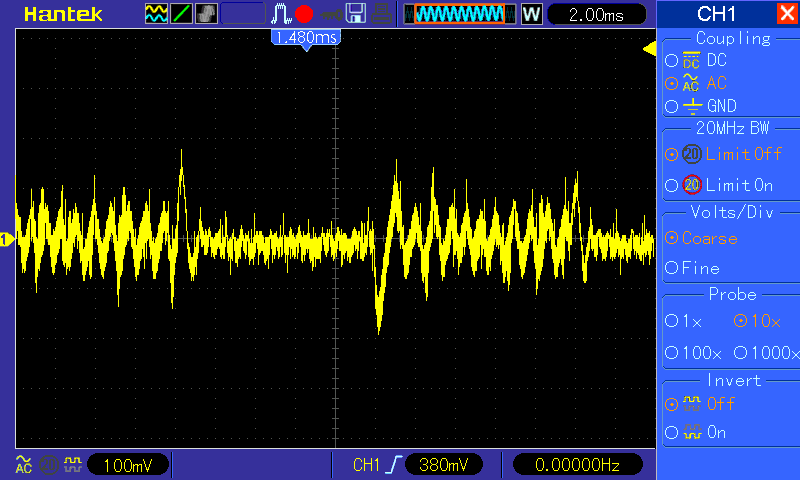Click the key lock icon in toolbar
The width and height of the screenshot is (800, 480).
coord(331,15)
